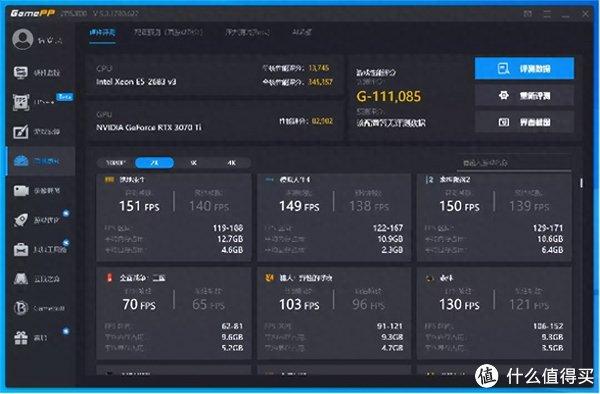The height and width of the screenshot is (394, 600).
Task: Switch to the first underlined top tab
Action: coord(103,33)
